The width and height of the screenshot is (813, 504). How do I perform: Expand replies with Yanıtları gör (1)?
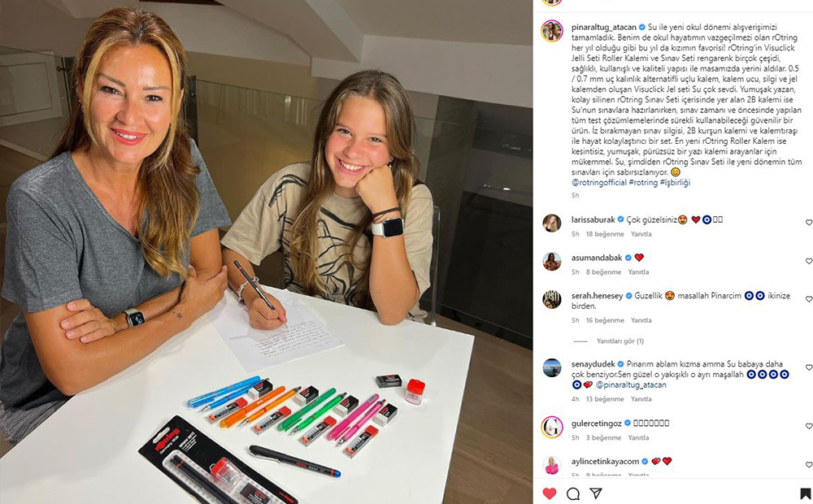(620, 341)
